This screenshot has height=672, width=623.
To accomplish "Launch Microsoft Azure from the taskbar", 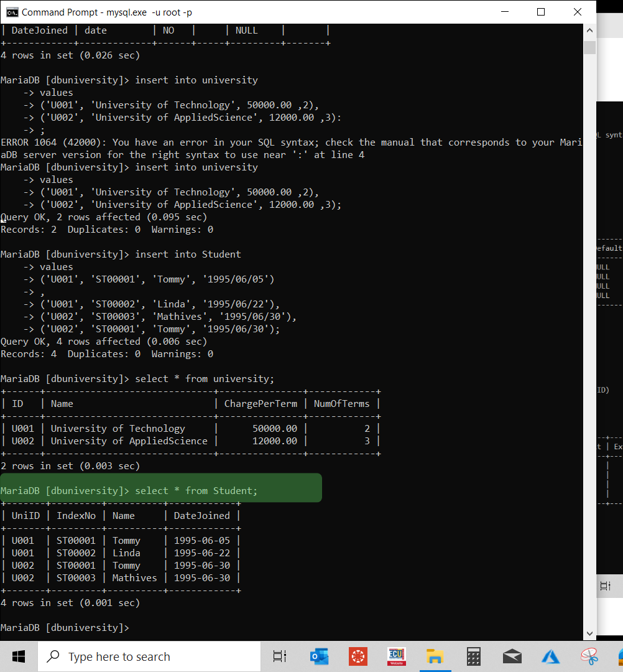I will pyautogui.click(x=550, y=656).
